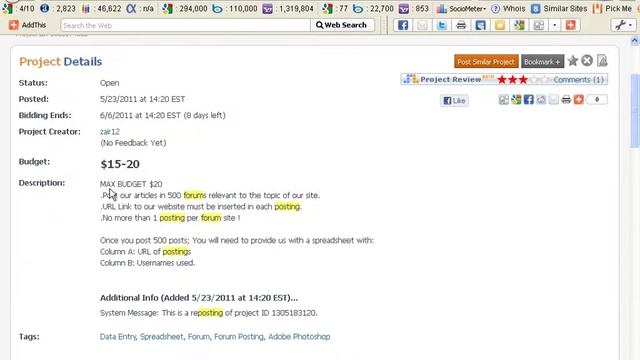Click the print icon in page share row

click(x=566, y=100)
